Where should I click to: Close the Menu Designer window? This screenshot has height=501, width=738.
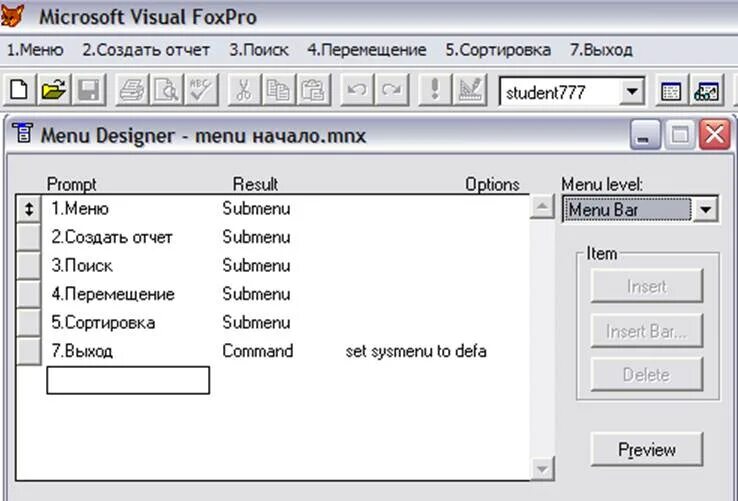coord(714,135)
